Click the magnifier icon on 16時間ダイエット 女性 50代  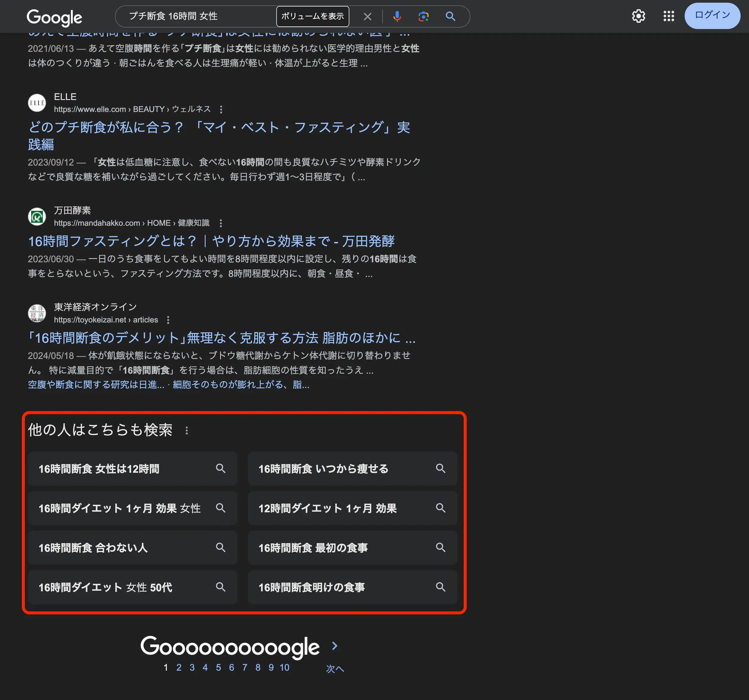coord(221,587)
